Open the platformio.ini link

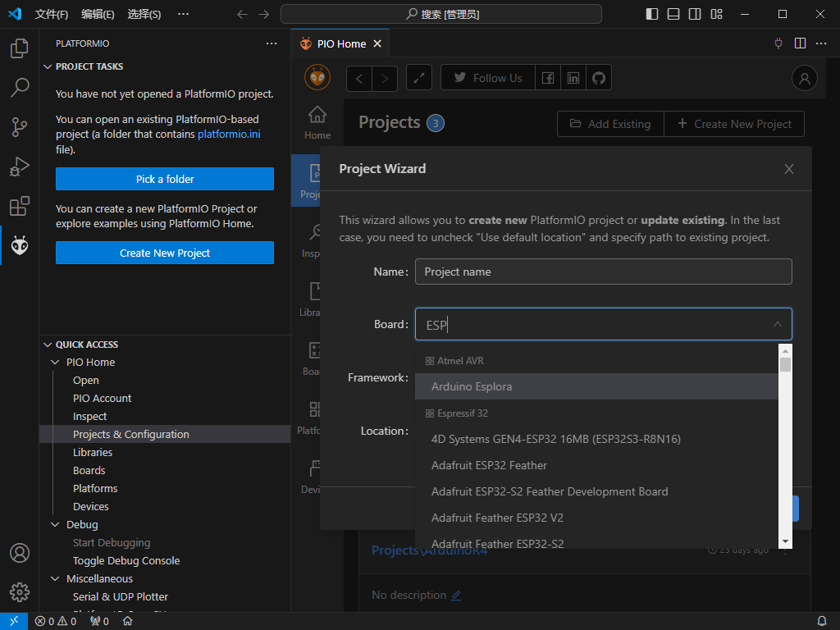(229, 134)
